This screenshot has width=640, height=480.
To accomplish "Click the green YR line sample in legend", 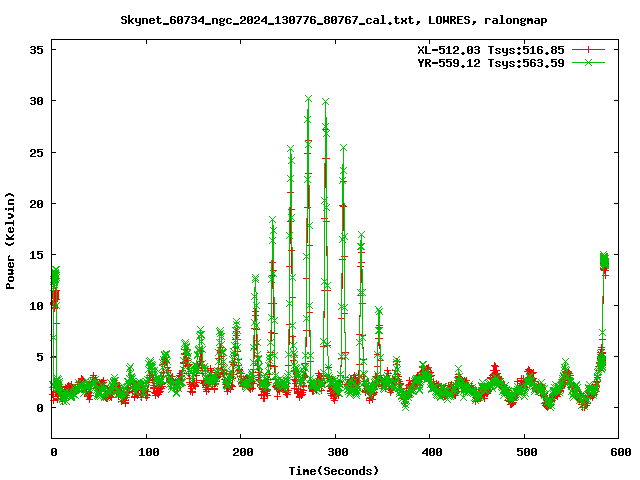I will click(589, 63).
